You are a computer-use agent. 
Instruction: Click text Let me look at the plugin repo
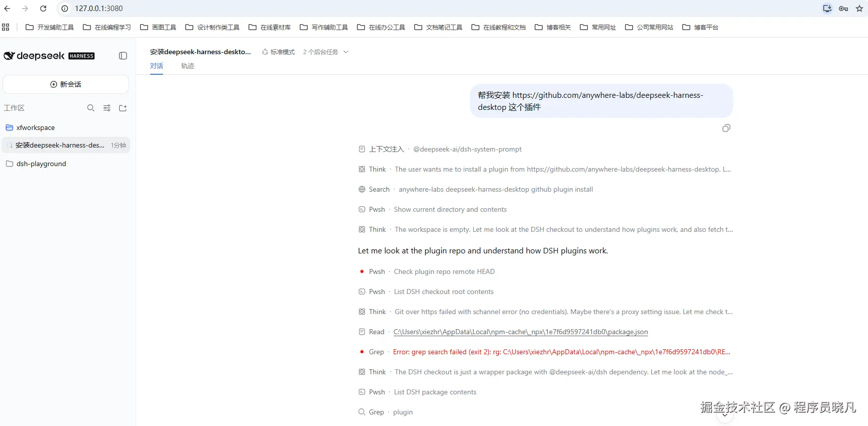coord(483,250)
